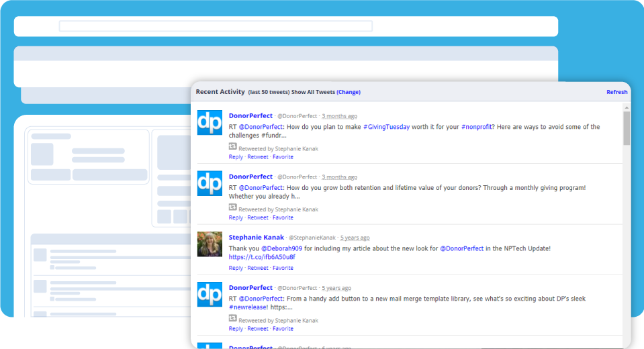Retweet Stephanie Kanak's NPTech tweet
The width and height of the screenshot is (644, 349).
[257, 268]
